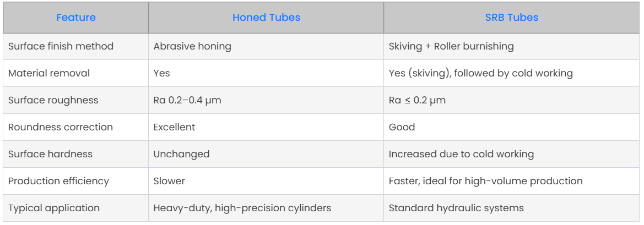Click the "Good" cell under SRB Tubes
644x225 pixels.
click(402, 127)
